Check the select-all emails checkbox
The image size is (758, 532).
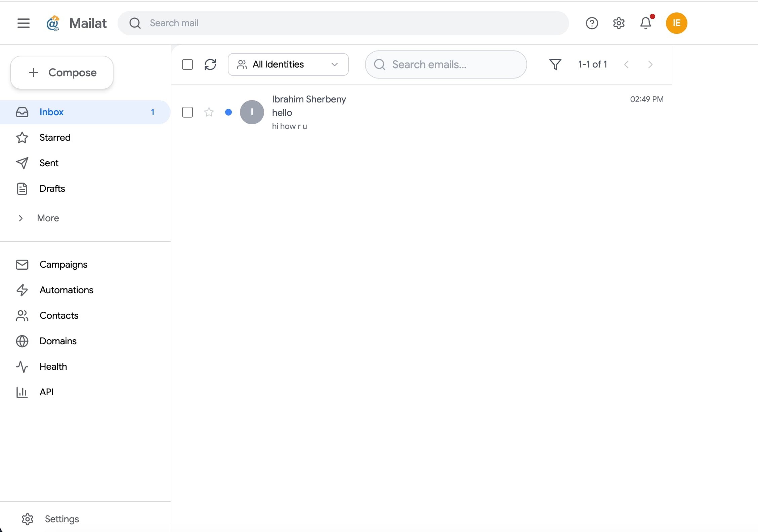(x=187, y=64)
